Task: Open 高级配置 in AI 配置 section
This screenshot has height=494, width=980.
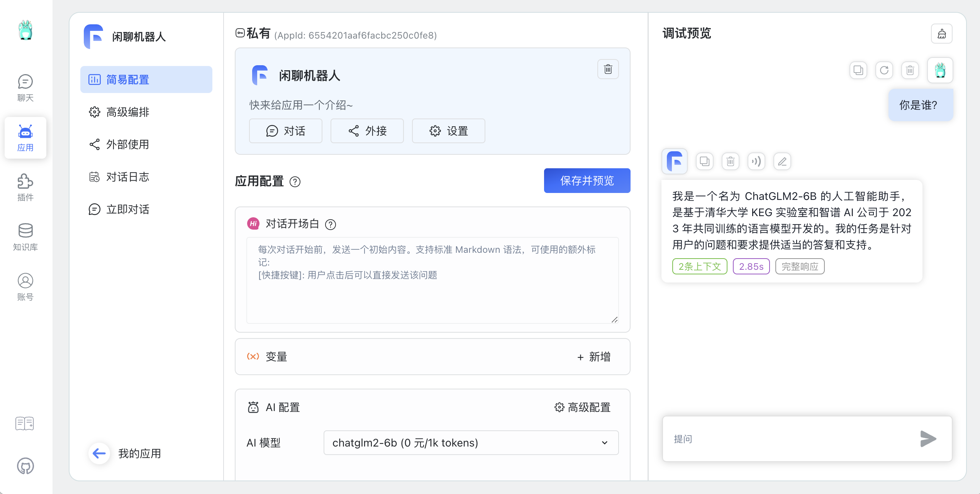Action: [x=582, y=407]
